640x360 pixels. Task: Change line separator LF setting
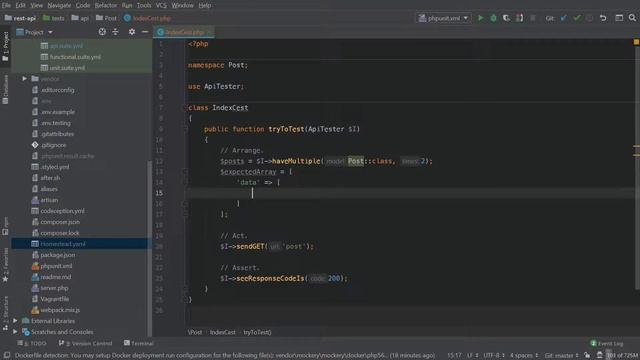472,356
